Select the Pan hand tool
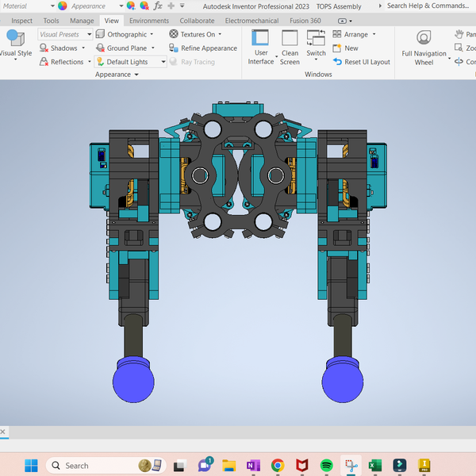Viewport: 476px width, 476px height. pos(459,34)
